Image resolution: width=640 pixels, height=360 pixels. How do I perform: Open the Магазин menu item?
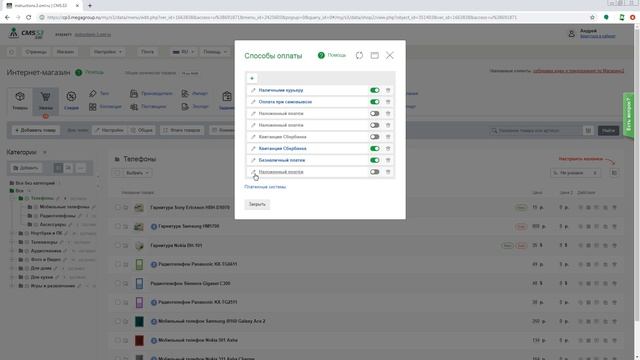coord(65,52)
